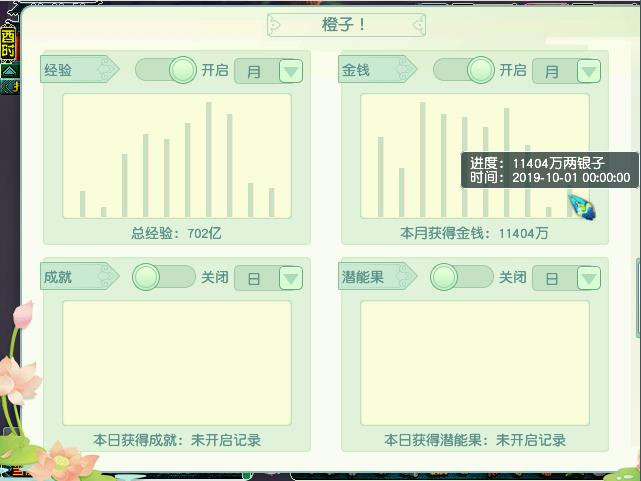Image resolution: width=641 pixels, height=481 pixels.
Task: Click the 开启 label in 经验 panel
Action: click(x=215, y=70)
